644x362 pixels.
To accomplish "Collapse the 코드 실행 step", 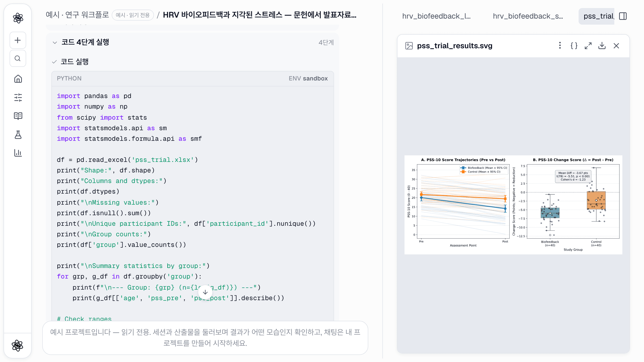I will pos(54,62).
